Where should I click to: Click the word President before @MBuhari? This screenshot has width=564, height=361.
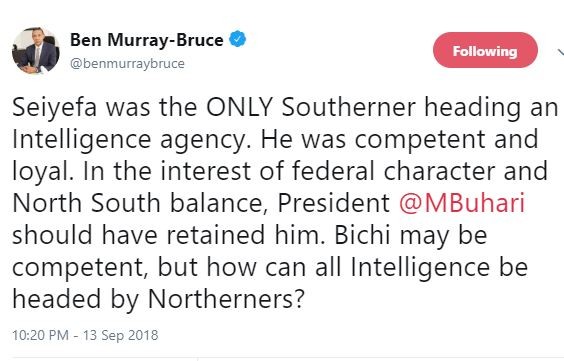[x=334, y=203]
